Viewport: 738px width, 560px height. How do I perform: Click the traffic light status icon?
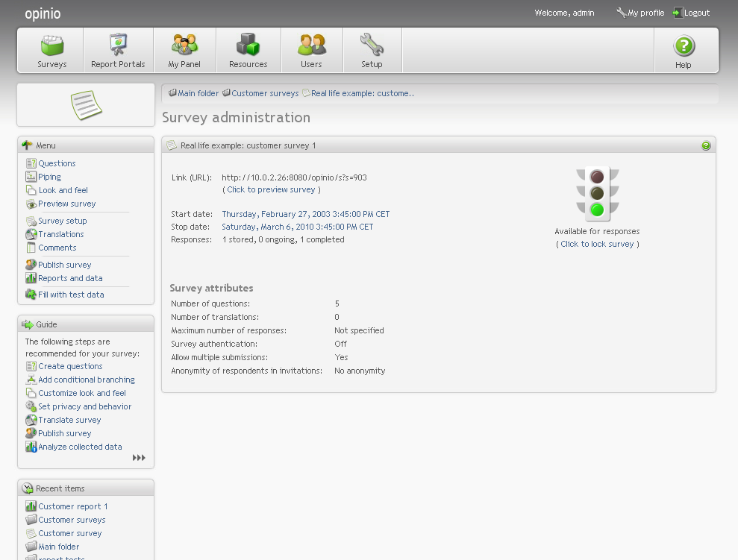point(597,193)
